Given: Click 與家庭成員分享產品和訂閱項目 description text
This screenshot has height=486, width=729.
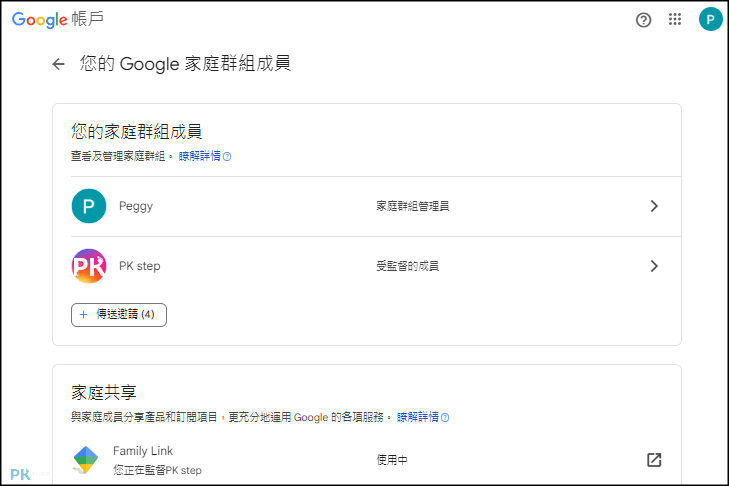Looking at the screenshot, I should (231, 417).
